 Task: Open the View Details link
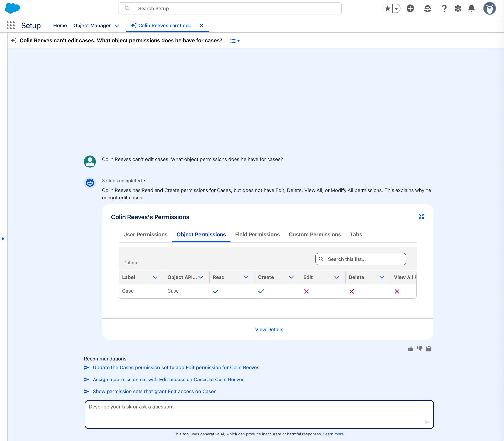[x=269, y=330]
